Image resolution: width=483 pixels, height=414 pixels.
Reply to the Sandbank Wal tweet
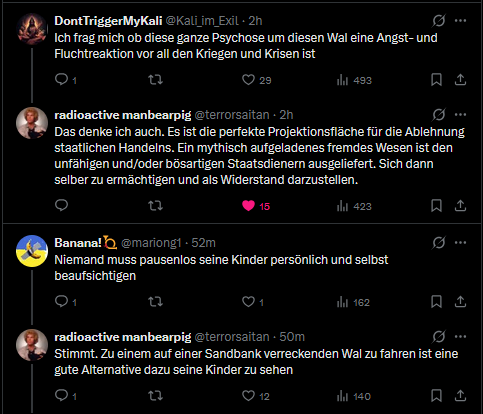pyautogui.click(x=62, y=396)
